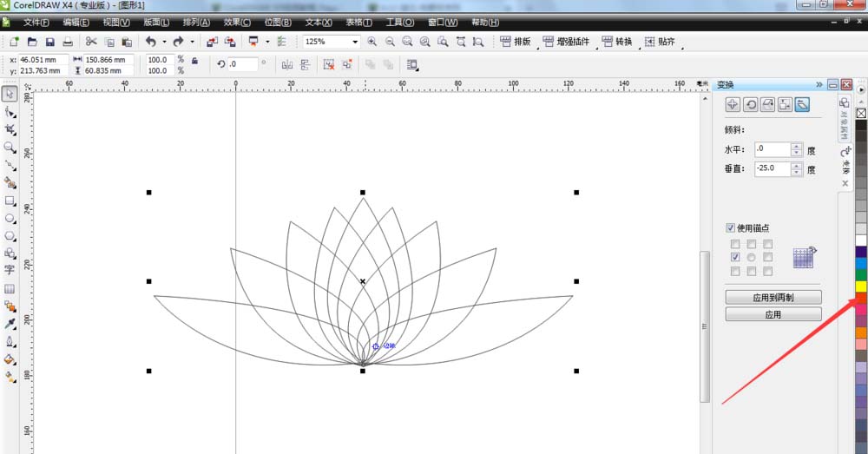Select the Eyedropper tool
The height and width of the screenshot is (454, 868).
(x=10, y=323)
